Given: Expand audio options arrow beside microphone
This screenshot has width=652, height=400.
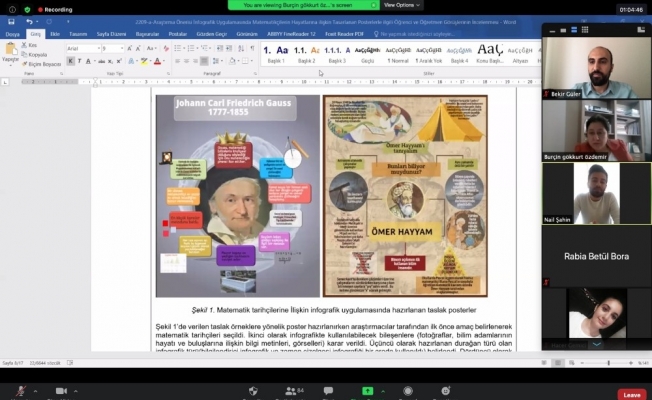Looking at the screenshot, I should click(35, 389).
